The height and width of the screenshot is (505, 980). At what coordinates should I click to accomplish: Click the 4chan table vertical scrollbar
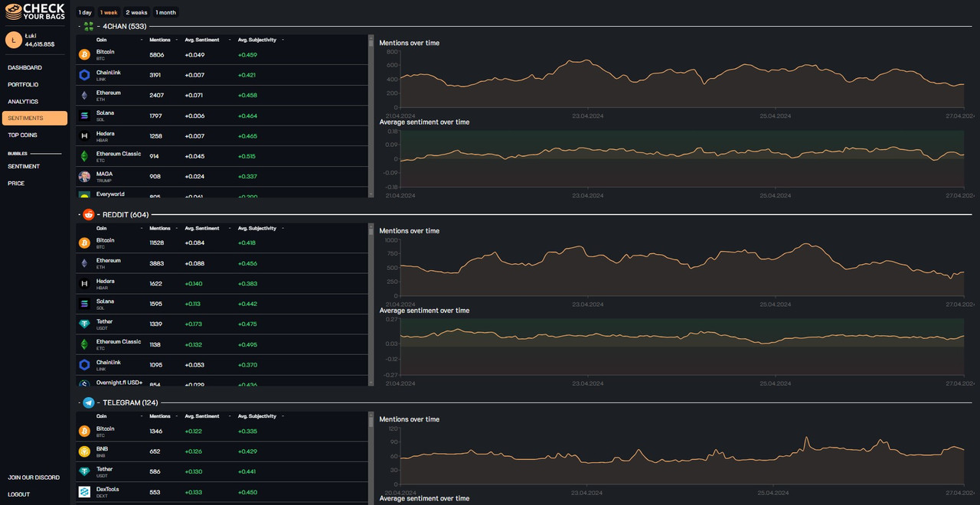click(x=371, y=116)
